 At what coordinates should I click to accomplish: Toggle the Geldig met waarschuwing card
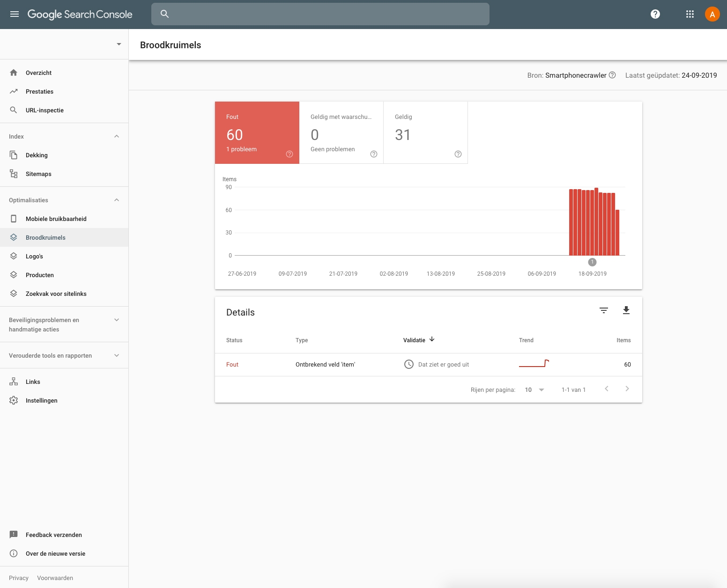(x=341, y=132)
